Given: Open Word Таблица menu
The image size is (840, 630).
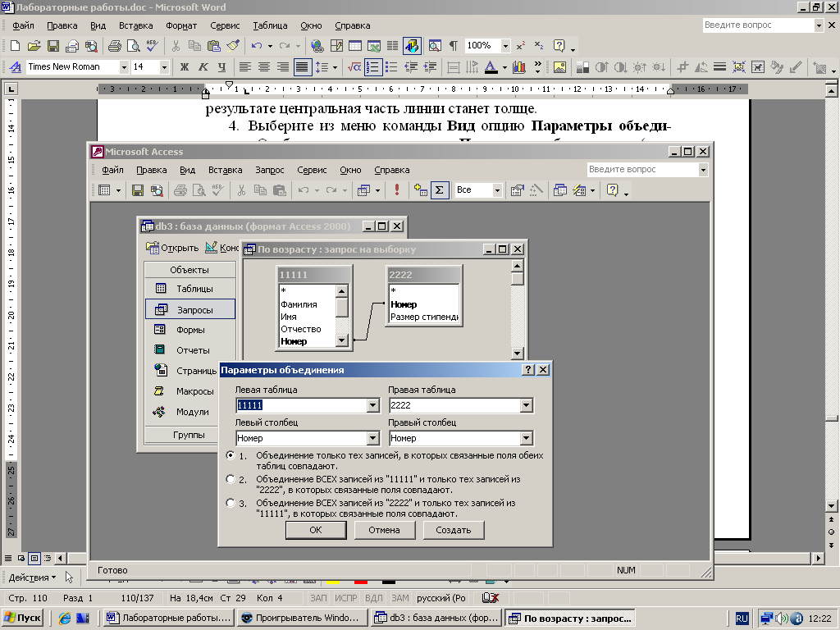Looking at the screenshot, I should pos(270,25).
